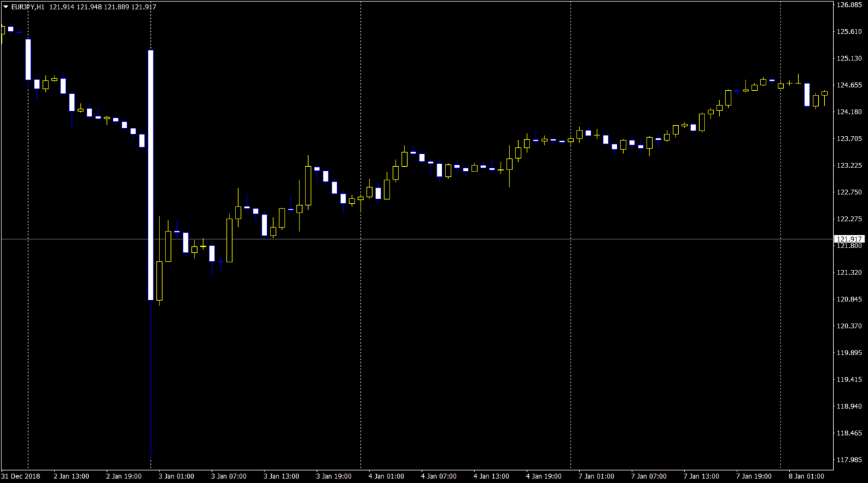Image resolution: width=868 pixels, height=483 pixels.
Task: Click the 31 Dec 2018 date label
Action: 21,476
